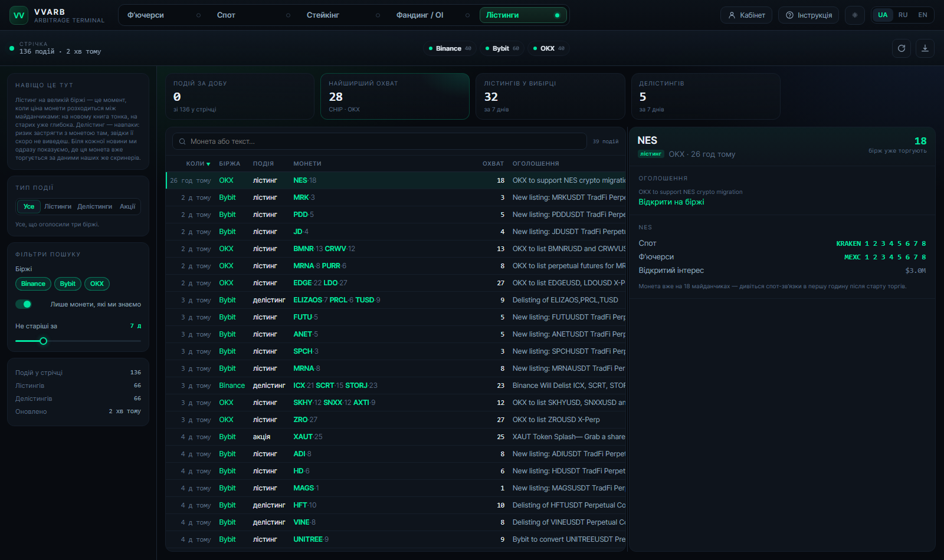Open the 'Відкрити на біржі' link
944x560 pixels.
(x=671, y=202)
